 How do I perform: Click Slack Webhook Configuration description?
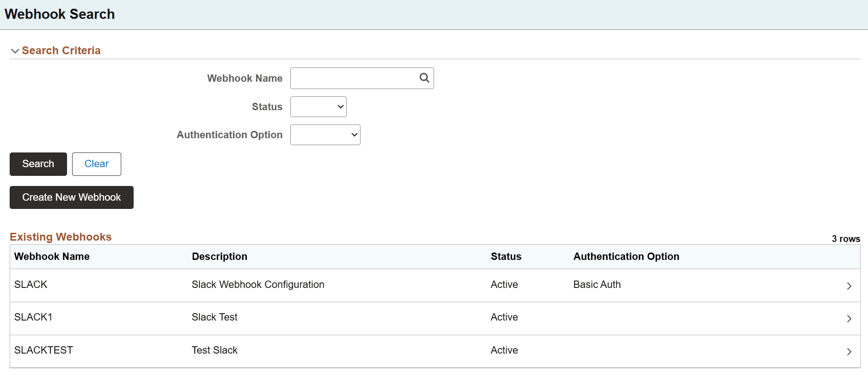point(258,284)
